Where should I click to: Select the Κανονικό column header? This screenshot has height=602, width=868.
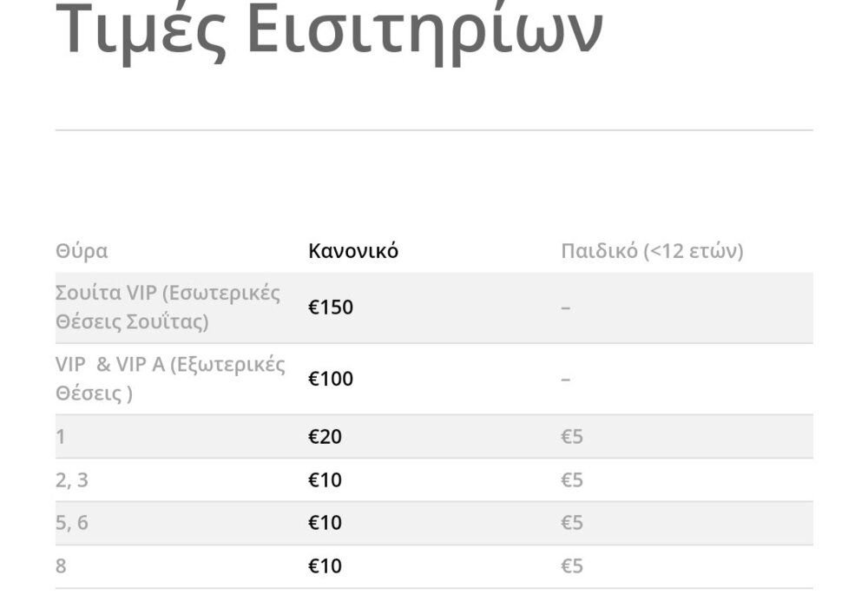353,251
